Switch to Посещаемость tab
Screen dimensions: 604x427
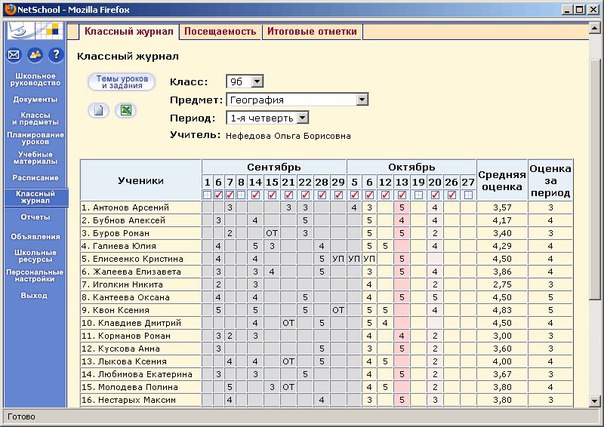(220, 32)
